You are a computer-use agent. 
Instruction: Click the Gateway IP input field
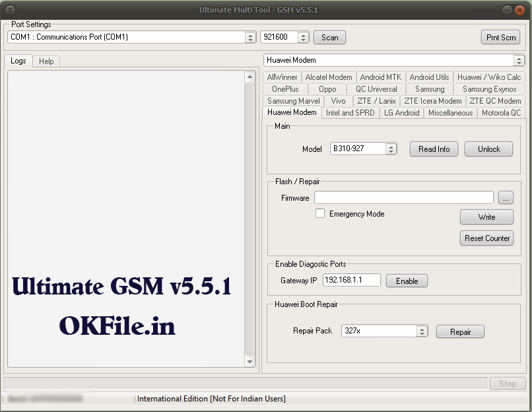click(351, 281)
